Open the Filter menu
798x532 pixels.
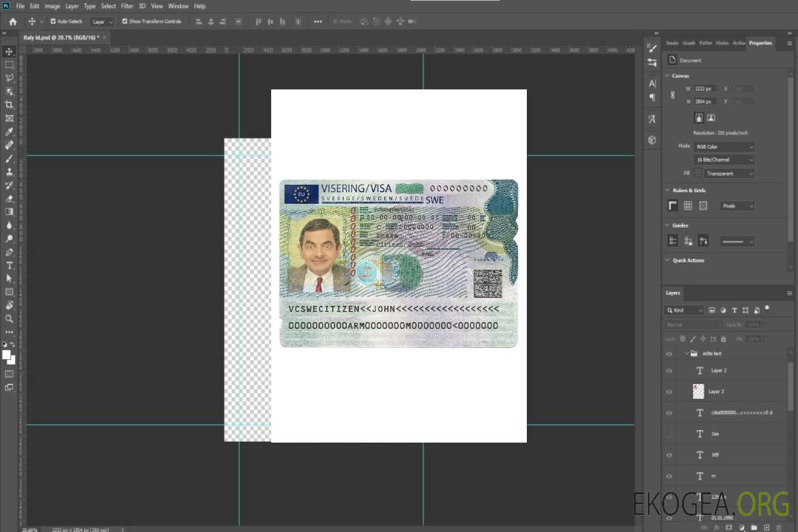[127, 6]
